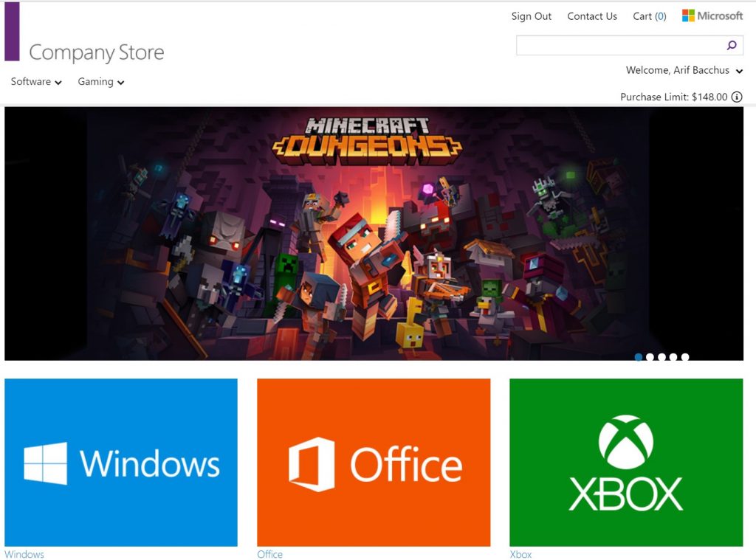Click the Company Store title
Image resolution: width=756 pixels, height=560 pixels.
(x=97, y=52)
